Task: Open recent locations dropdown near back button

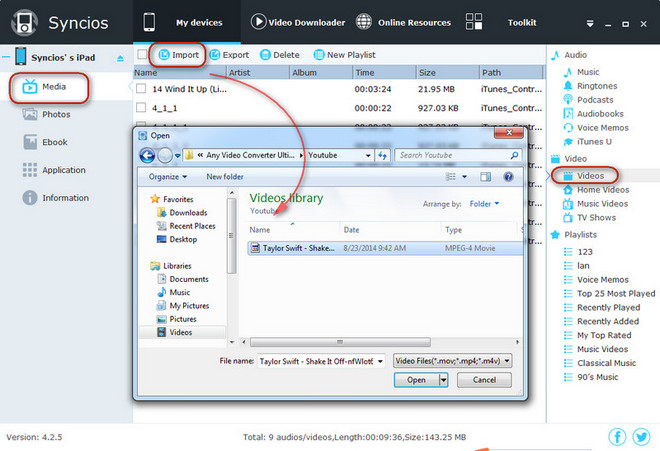Action: (x=178, y=155)
